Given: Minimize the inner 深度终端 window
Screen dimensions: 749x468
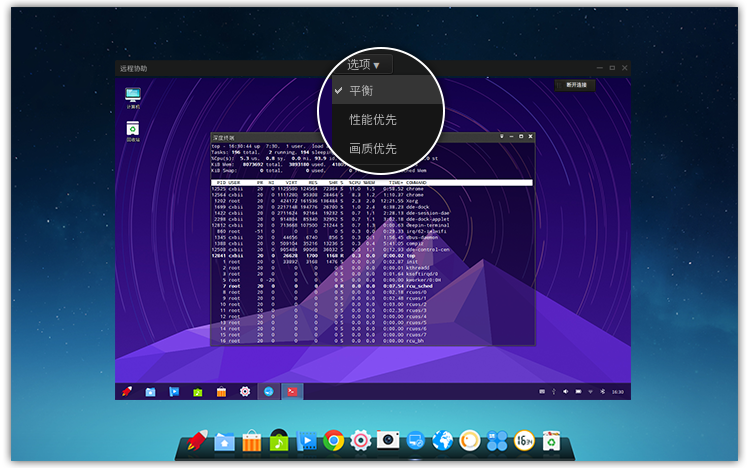Looking at the screenshot, I should 512,137.
